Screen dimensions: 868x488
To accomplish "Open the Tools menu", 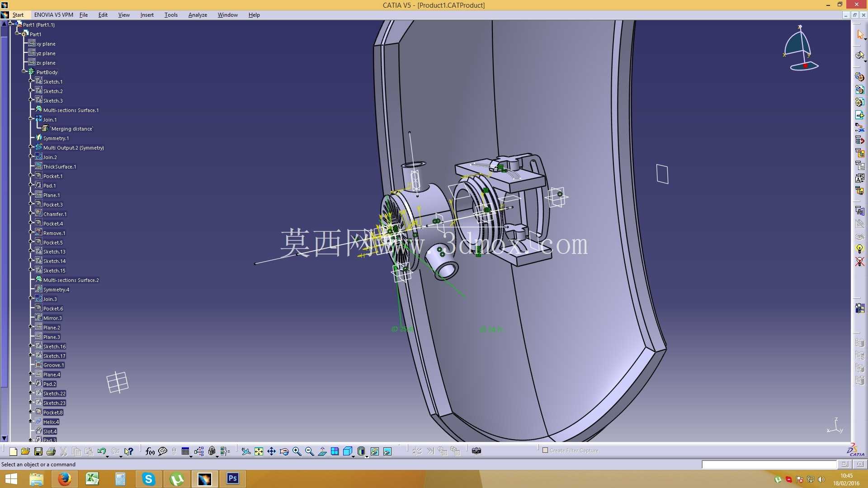I will click(171, 15).
